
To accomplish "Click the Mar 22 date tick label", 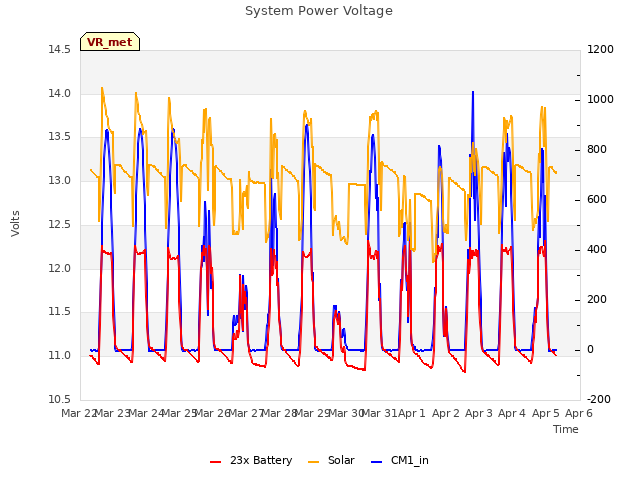I will click(78, 413).
